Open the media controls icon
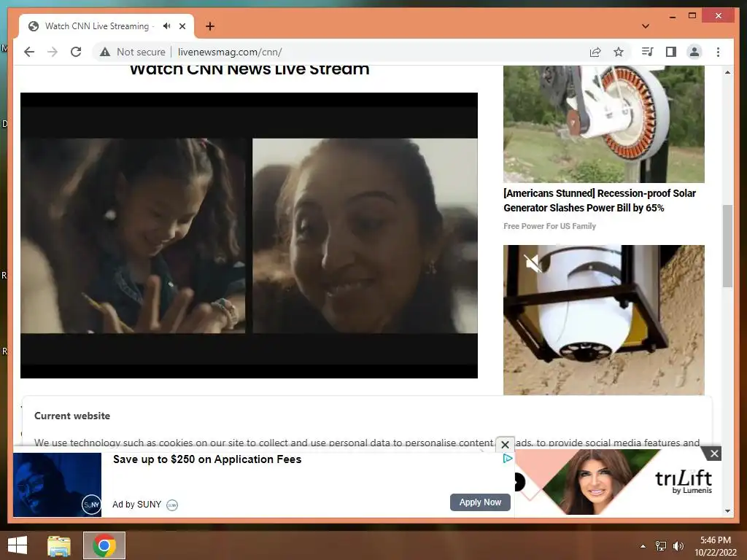 pyautogui.click(x=647, y=52)
